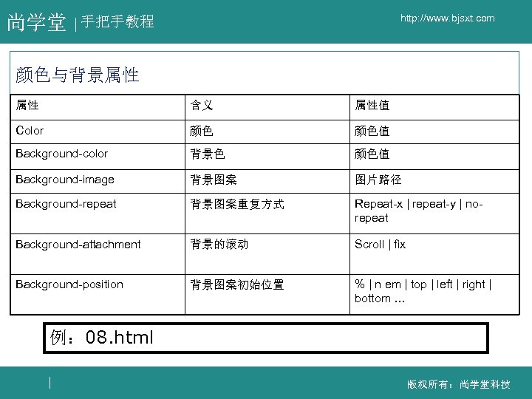
Task: Click the 属性值 column header
Action: (434, 107)
